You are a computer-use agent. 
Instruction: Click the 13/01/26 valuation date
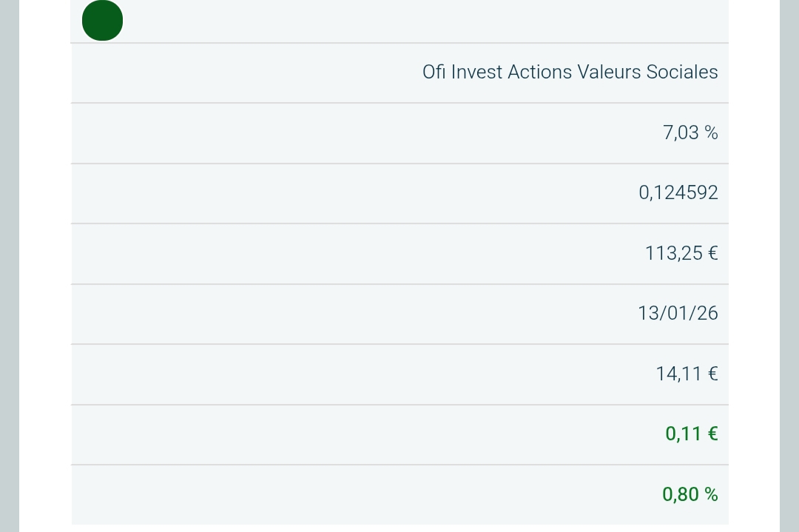[678, 313]
